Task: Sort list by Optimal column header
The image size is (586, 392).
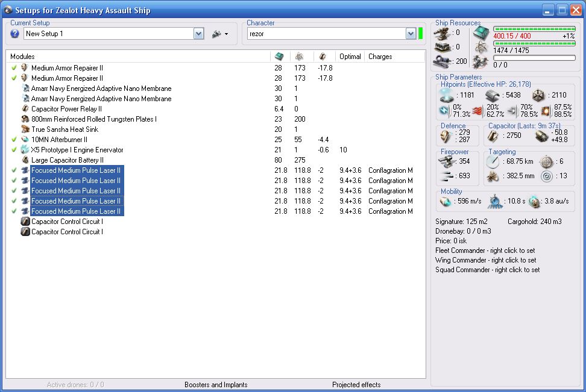Action: (x=350, y=57)
